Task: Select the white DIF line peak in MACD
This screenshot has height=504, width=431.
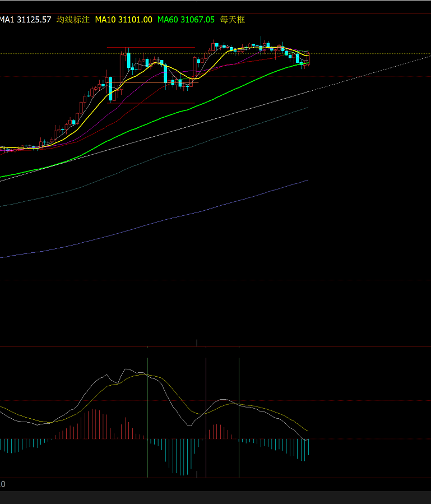Action: (x=127, y=369)
